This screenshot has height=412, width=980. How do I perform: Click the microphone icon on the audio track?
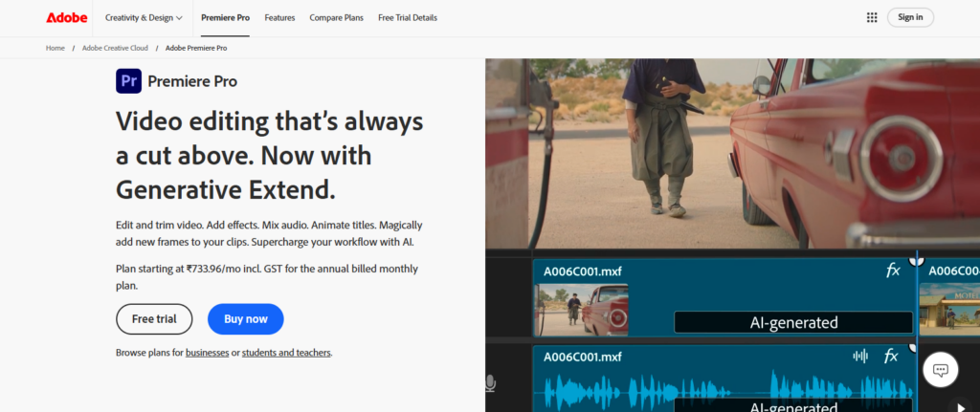490,383
